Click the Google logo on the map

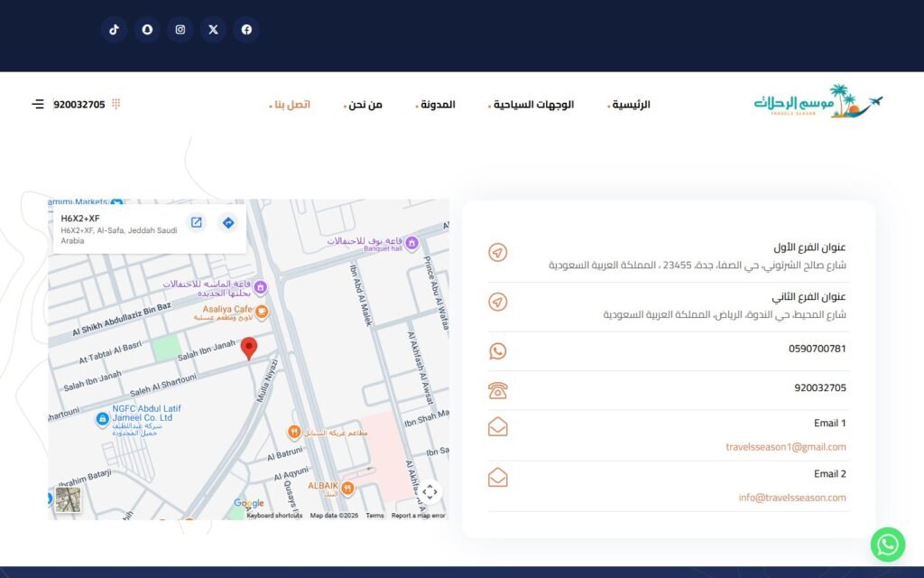(x=249, y=503)
